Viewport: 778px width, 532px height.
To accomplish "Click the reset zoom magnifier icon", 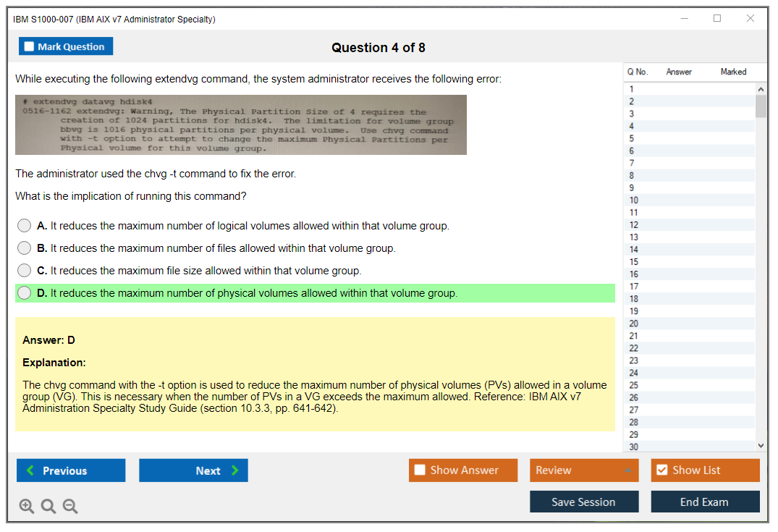I will coord(48,507).
